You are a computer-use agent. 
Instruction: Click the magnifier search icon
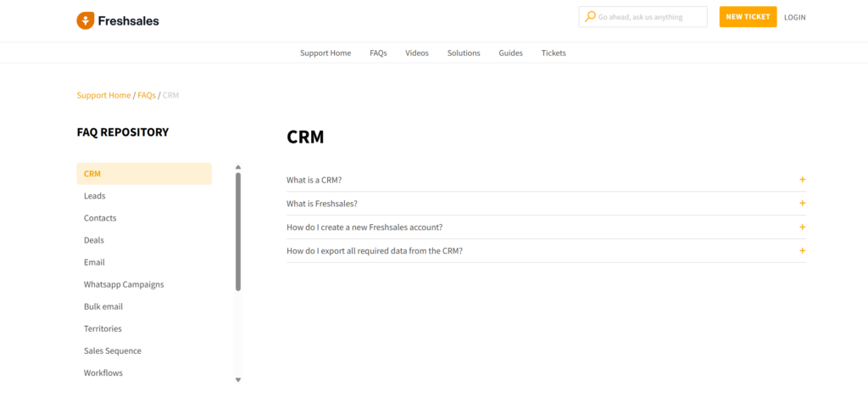(x=589, y=17)
